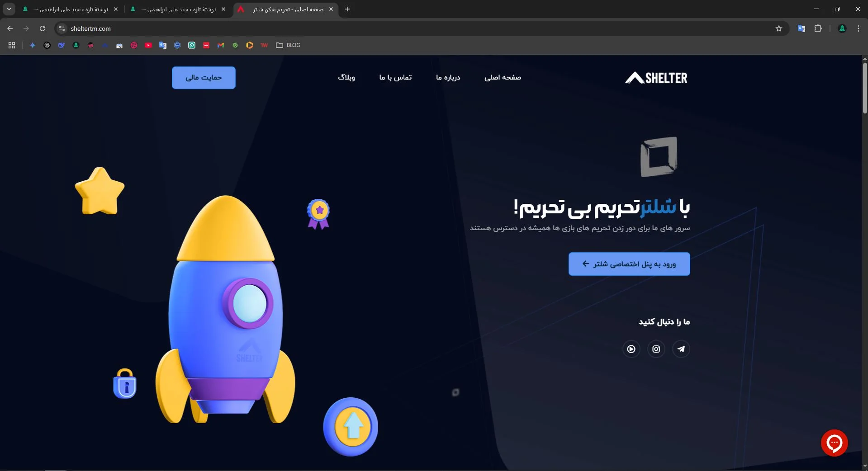Go to صفحه اصلی in the site menu

pyautogui.click(x=503, y=78)
